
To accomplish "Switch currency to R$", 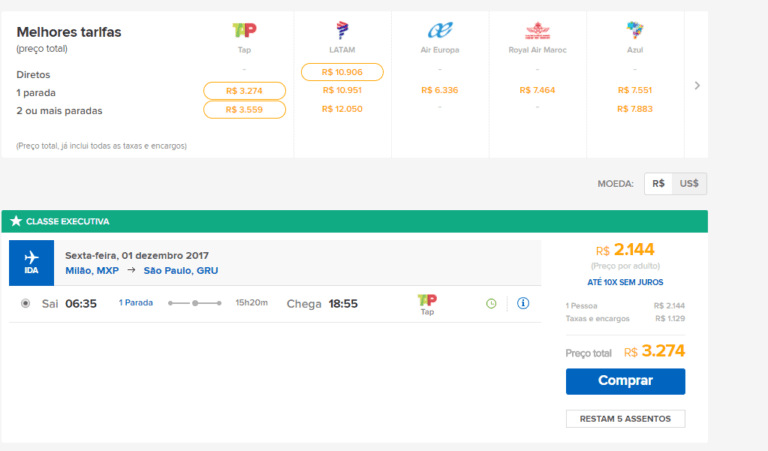I will (x=658, y=184).
